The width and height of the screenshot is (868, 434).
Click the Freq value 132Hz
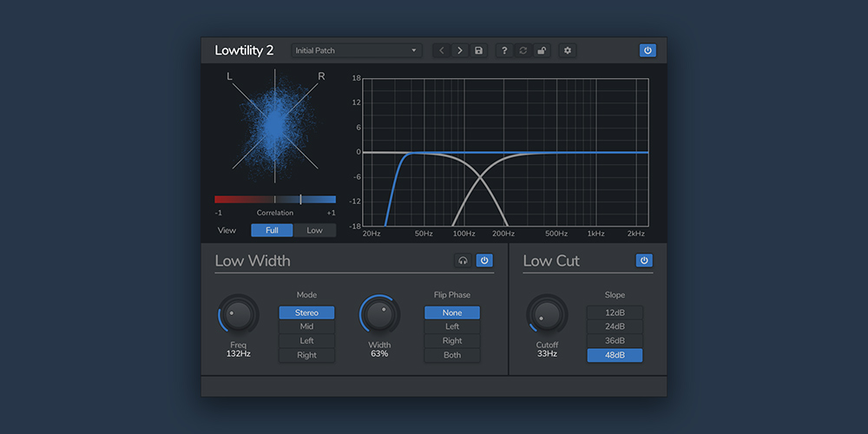(x=239, y=354)
